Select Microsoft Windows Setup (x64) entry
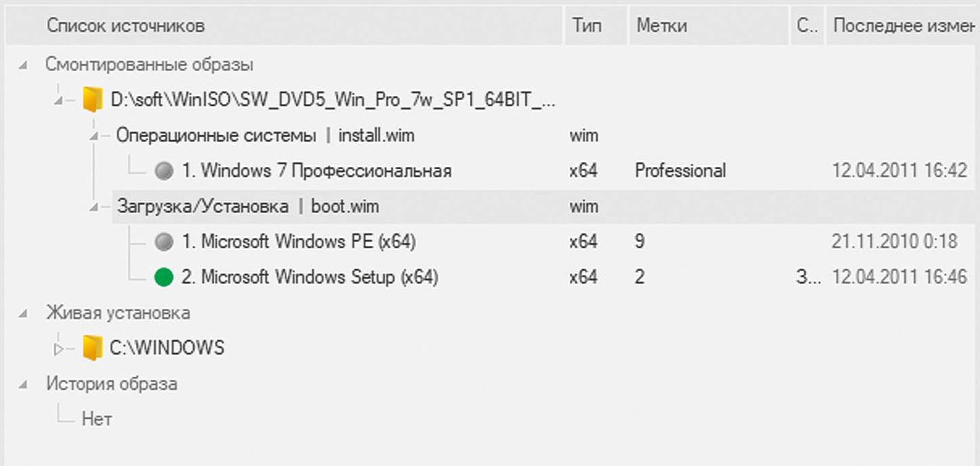 [310, 277]
